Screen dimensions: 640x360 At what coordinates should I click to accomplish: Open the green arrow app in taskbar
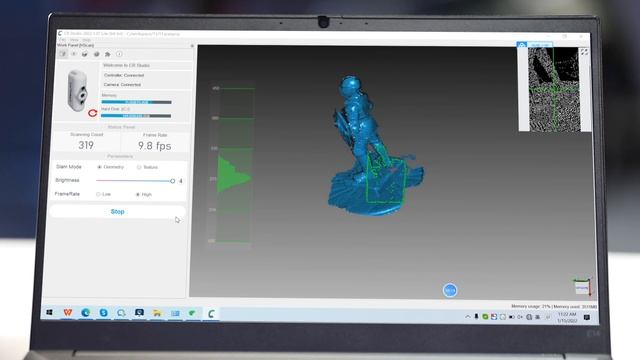pyautogui.click(x=192, y=313)
